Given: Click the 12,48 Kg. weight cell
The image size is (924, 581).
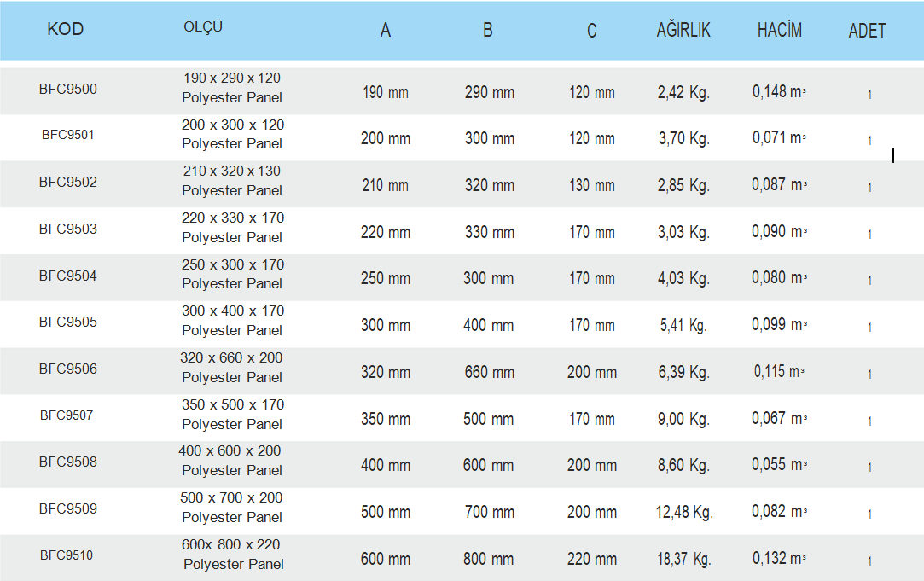Looking at the screenshot, I should pos(684,512).
